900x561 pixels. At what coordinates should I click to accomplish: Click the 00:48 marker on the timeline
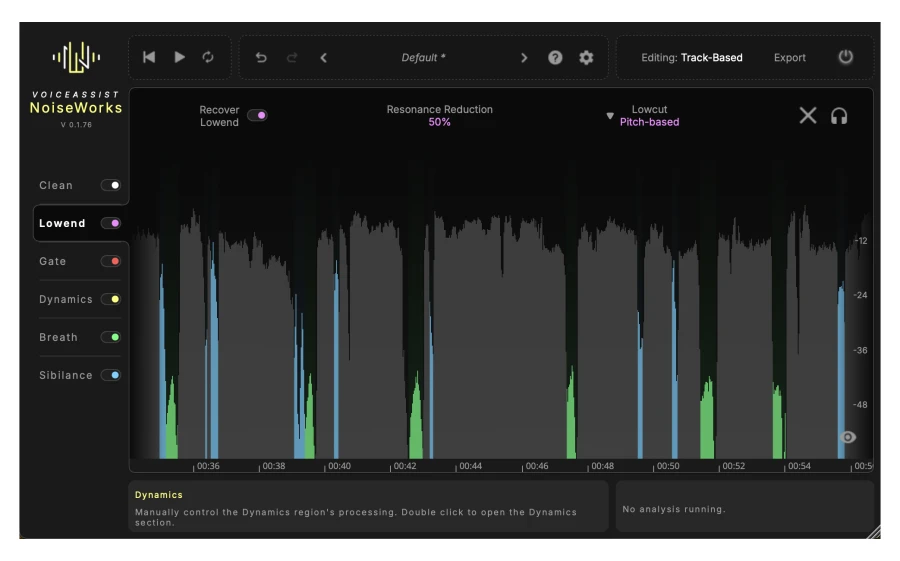click(602, 466)
